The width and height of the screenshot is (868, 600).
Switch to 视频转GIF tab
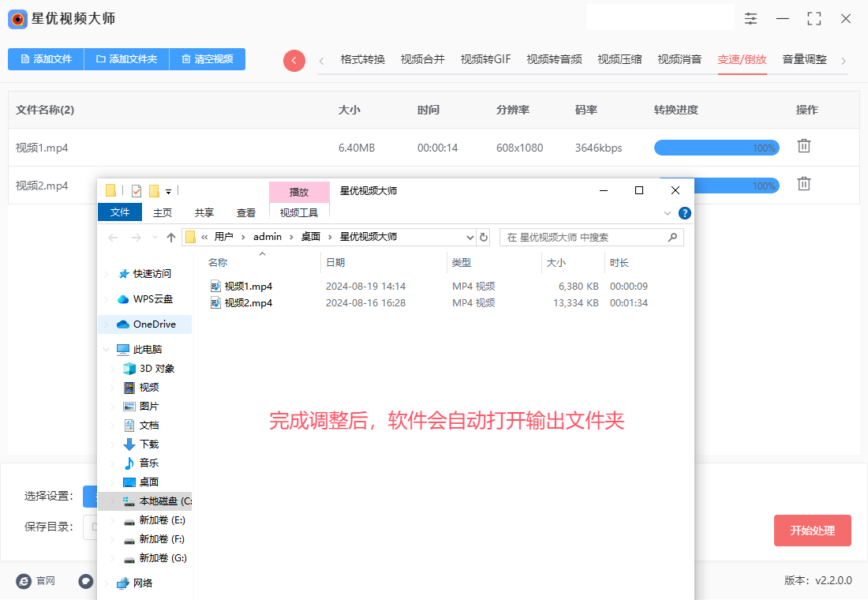pos(485,59)
